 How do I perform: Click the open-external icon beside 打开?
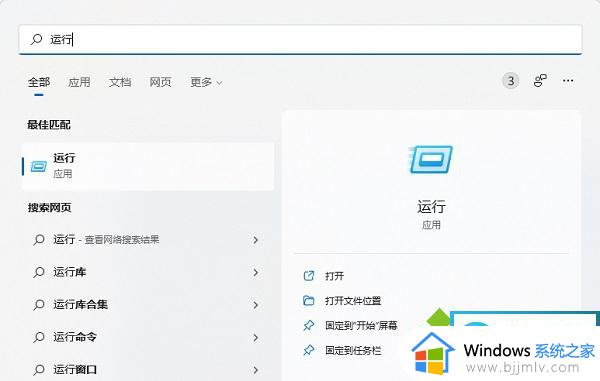tap(308, 276)
